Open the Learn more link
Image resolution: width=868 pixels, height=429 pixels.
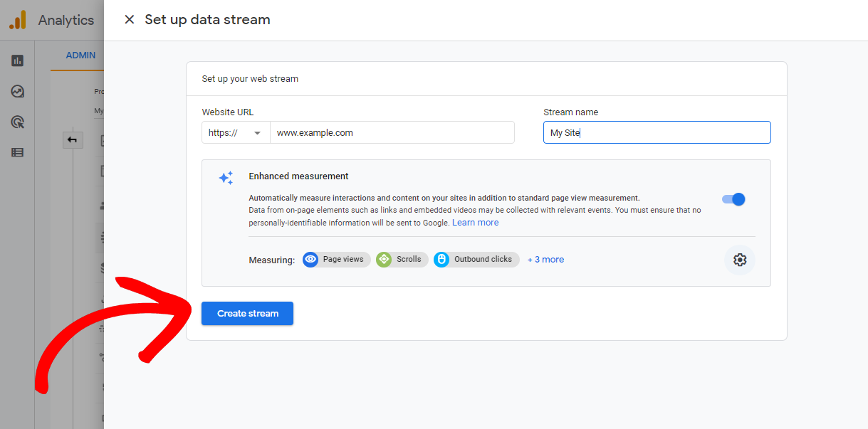[475, 223]
